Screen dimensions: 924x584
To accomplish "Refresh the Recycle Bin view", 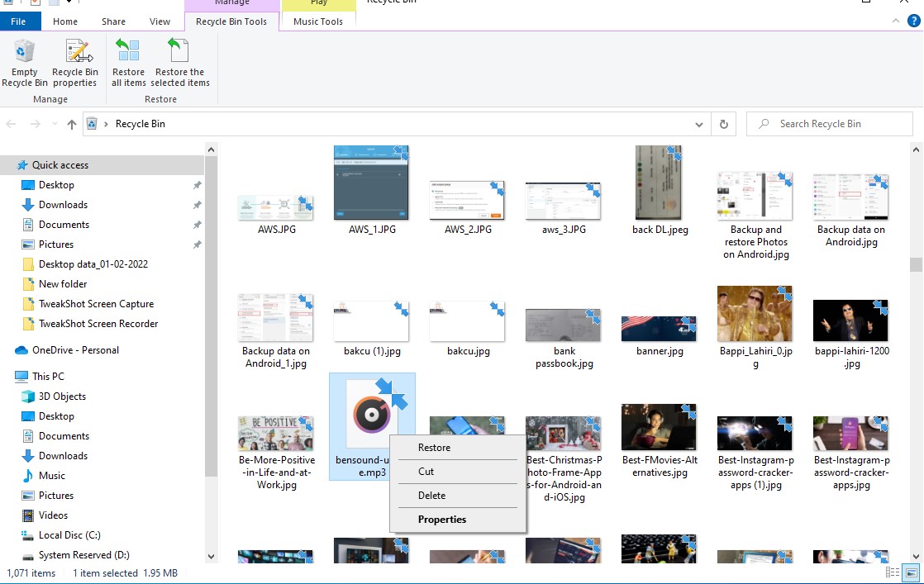I will tap(723, 123).
